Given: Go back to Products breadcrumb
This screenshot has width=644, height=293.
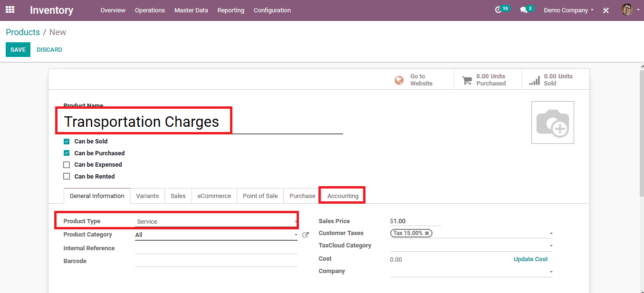Looking at the screenshot, I should point(23,32).
